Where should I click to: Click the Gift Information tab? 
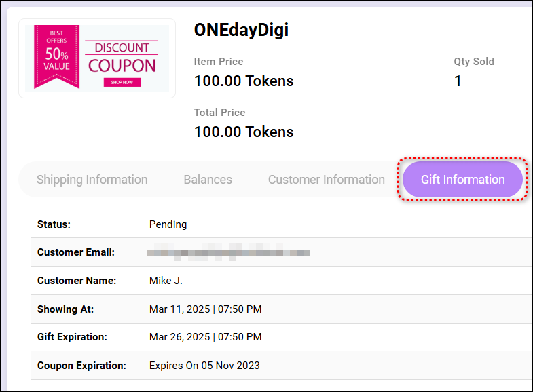[462, 180]
